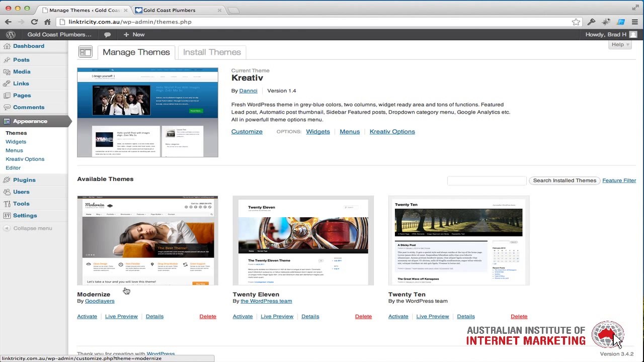The width and height of the screenshot is (644, 362).
Task: Activate the Twenty Eleven theme
Action: (x=243, y=317)
